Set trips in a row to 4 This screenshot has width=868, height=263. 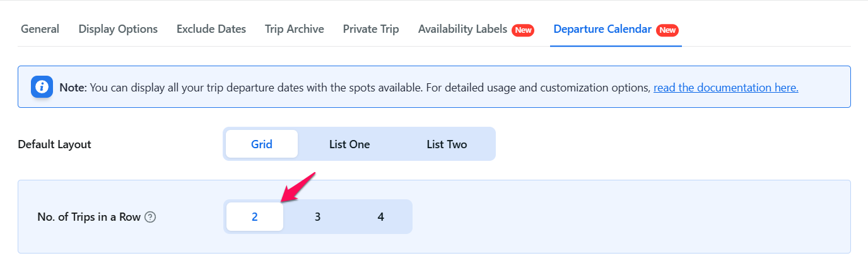pyautogui.click(x=381, y=216)
